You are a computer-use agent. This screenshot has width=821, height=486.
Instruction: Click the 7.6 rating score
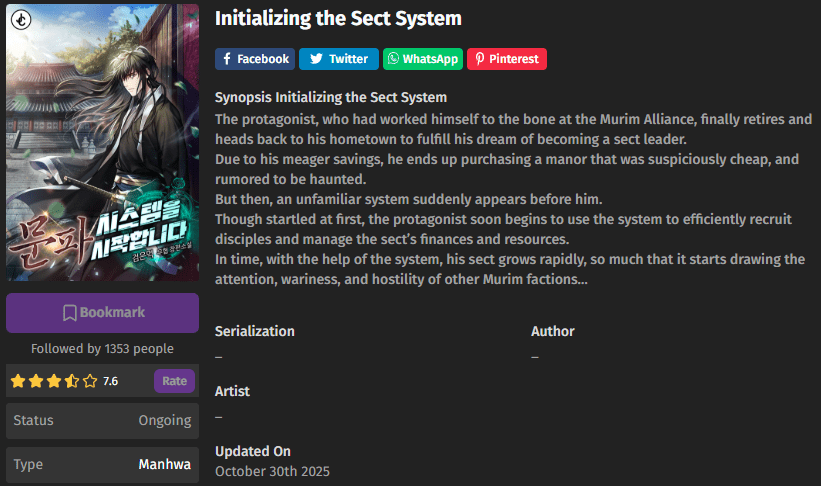(x=110, y=381)
